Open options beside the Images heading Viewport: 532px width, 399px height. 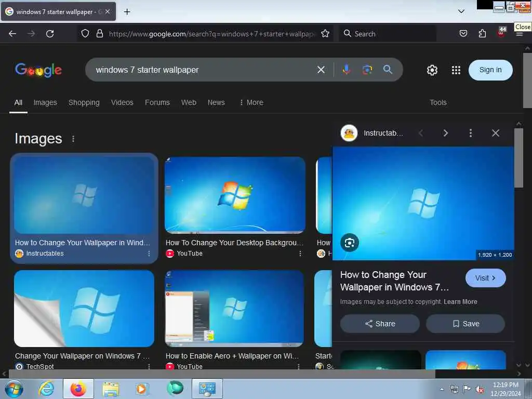click(x=73, y=139)
